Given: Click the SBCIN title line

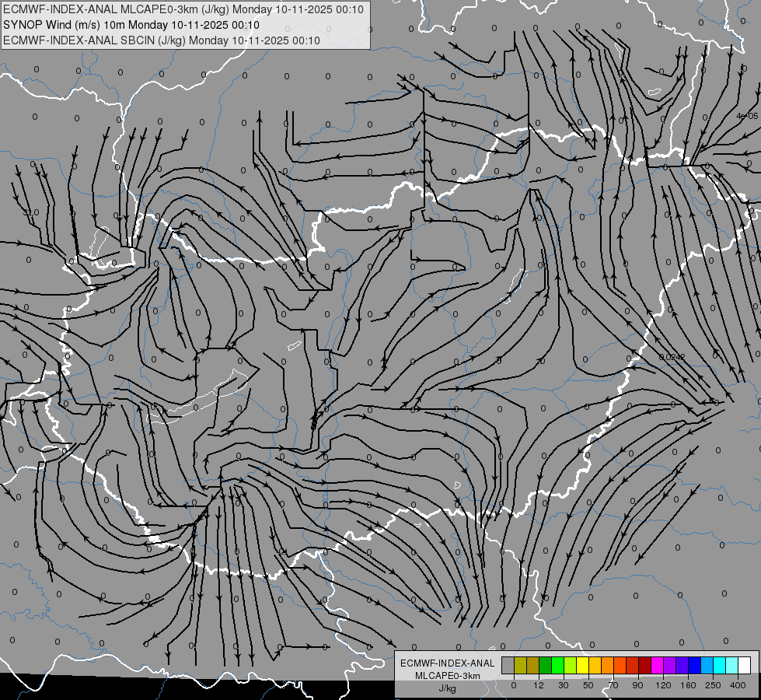Looking at the screenshot, I should pos(162,40).
